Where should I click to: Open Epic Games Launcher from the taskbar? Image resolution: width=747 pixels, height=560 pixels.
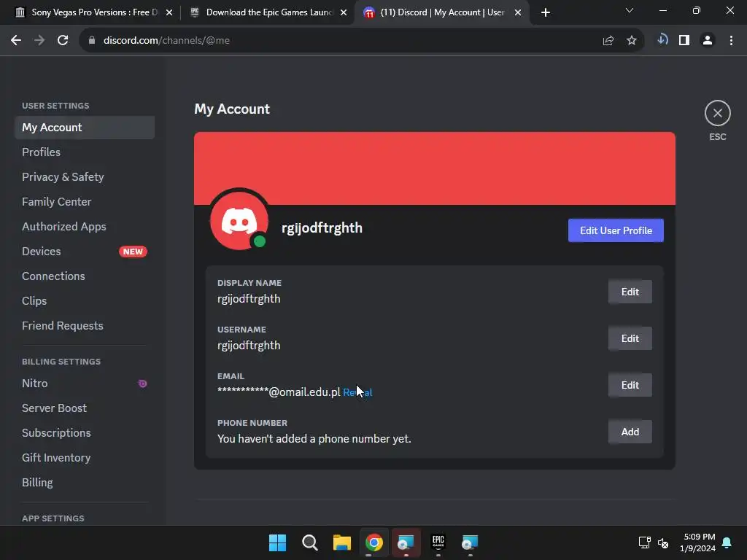point(438,542)
